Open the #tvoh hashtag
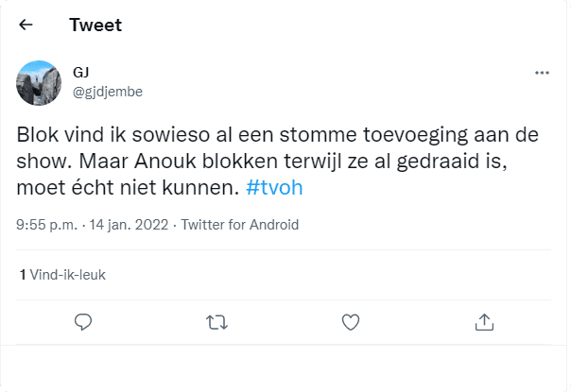The image size is (571, 392). 274,188
